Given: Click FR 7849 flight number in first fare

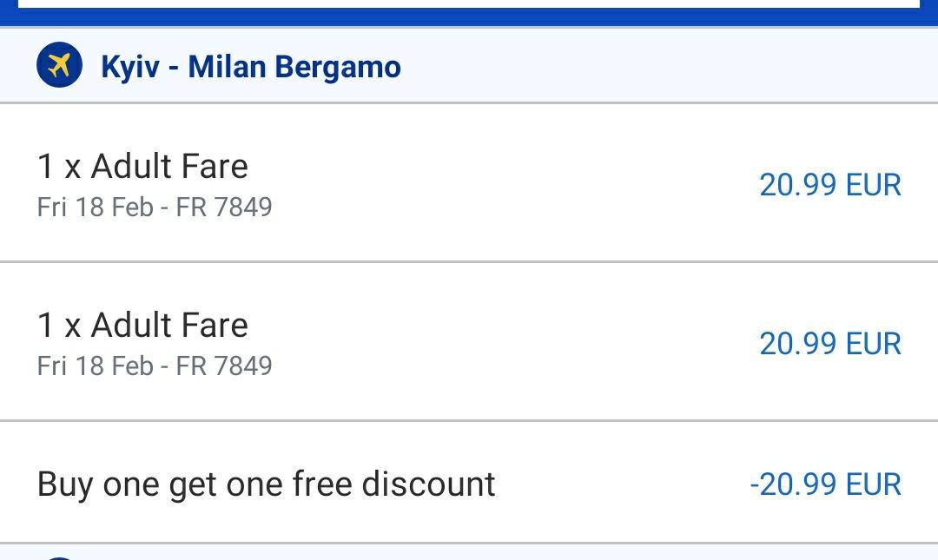Looking at the screenshot, I should pos(224,208).
